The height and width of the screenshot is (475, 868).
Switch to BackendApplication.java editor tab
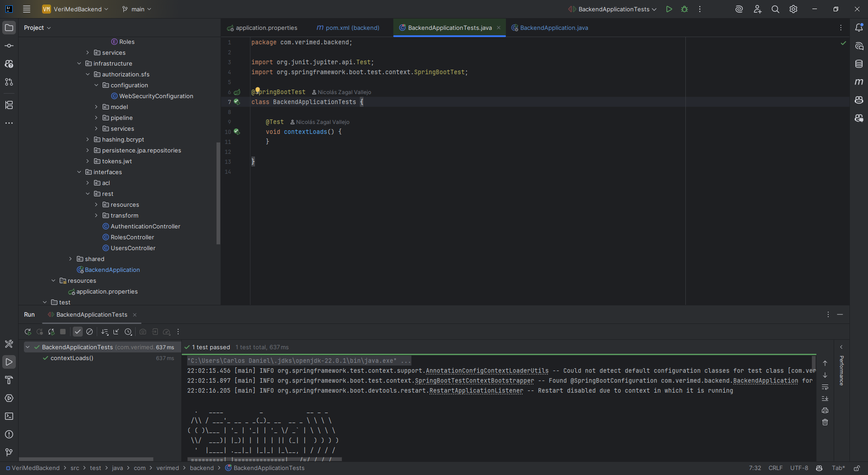coord(550,28)
